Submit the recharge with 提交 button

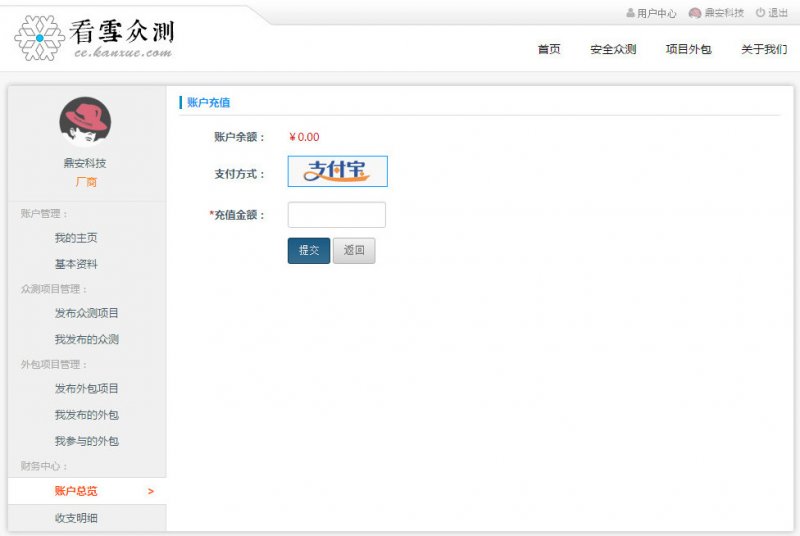[309, 250]
